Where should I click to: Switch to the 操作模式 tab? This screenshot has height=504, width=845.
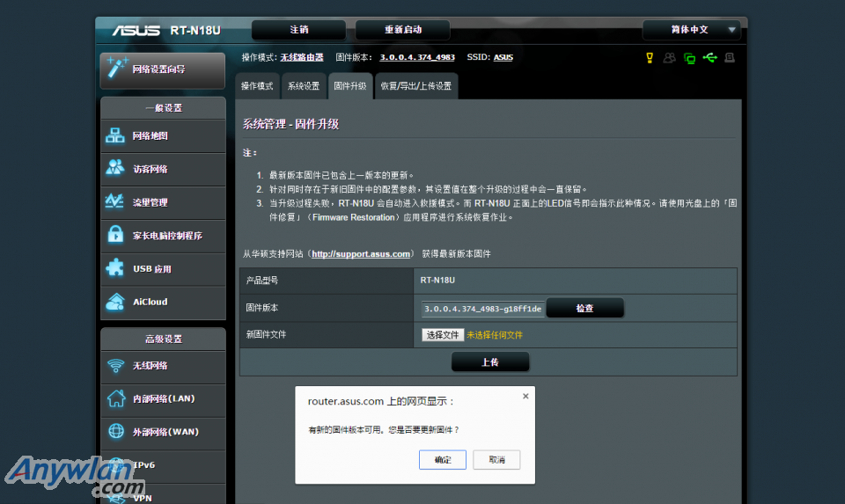click(x=257, y=86)
